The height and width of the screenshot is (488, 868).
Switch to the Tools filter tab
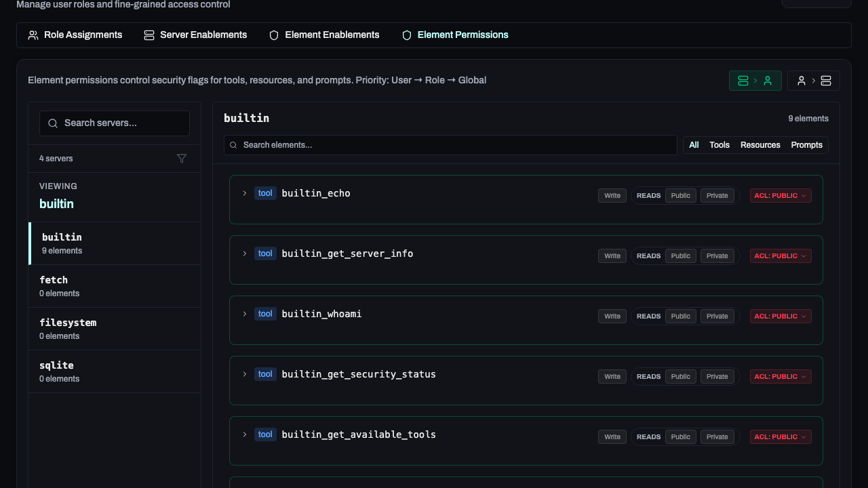(x=719, y=144)
